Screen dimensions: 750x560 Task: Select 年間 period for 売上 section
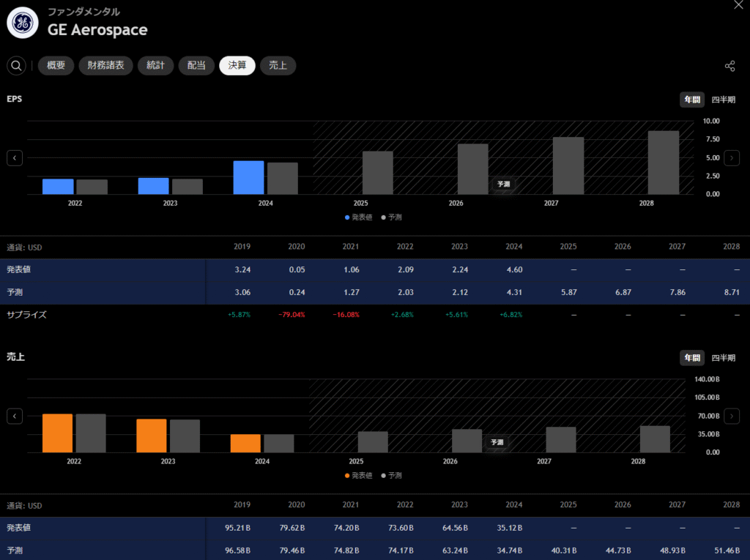point(692,358)
